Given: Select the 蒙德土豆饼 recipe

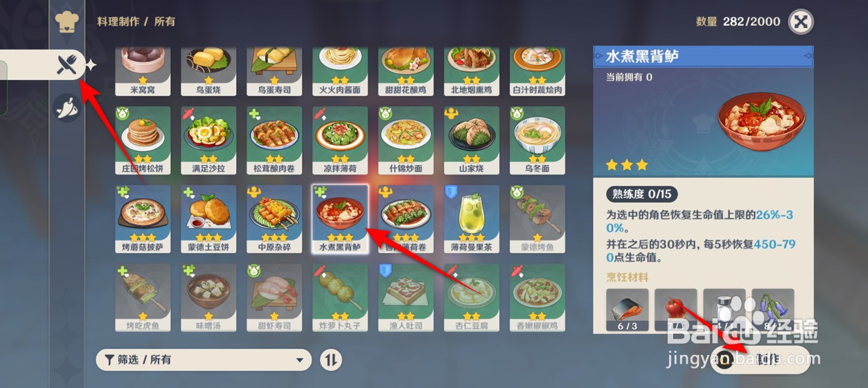Looking at the screenshot, I should [209, 219].
